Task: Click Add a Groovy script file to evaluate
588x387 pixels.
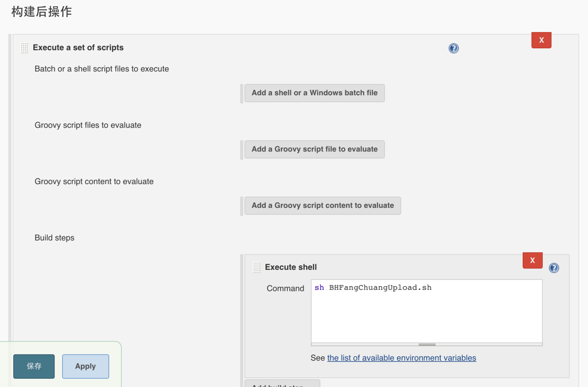Action: 314,149
